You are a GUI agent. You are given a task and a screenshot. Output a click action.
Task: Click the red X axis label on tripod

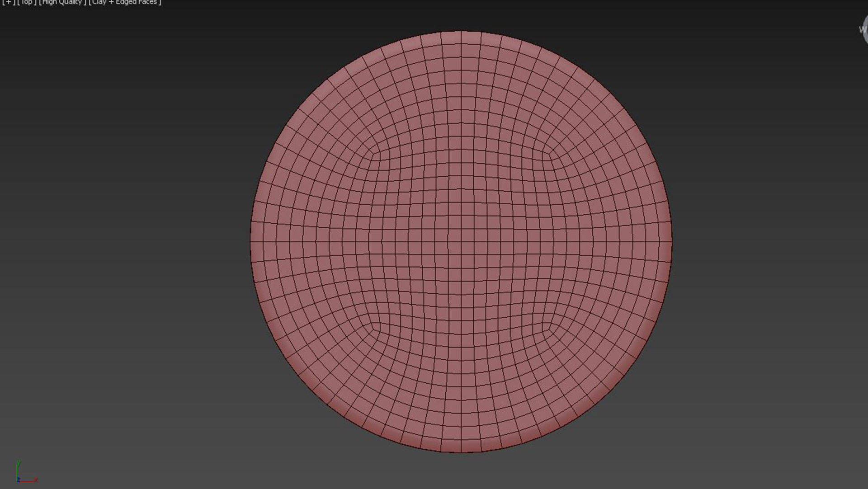tap(36, 480)
